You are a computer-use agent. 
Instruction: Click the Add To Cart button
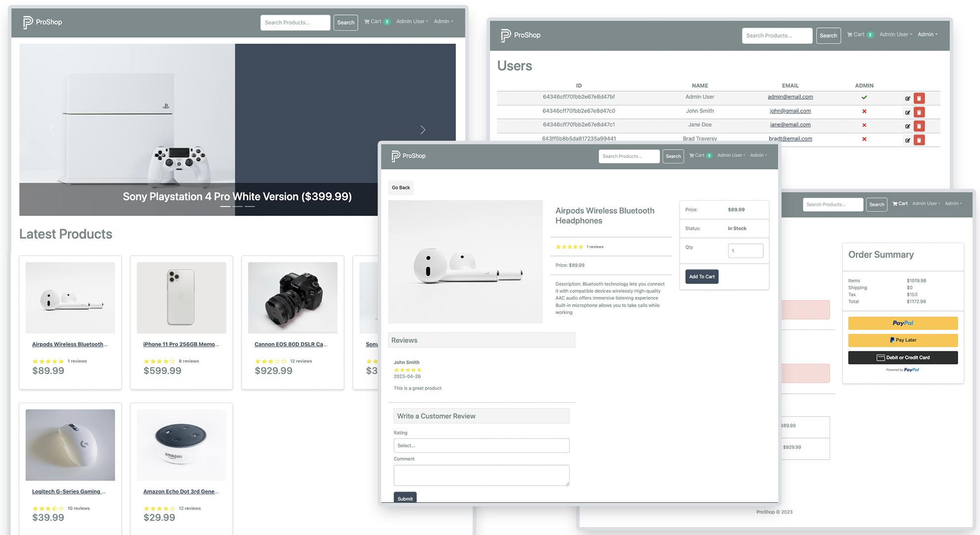tap(701, 276)
